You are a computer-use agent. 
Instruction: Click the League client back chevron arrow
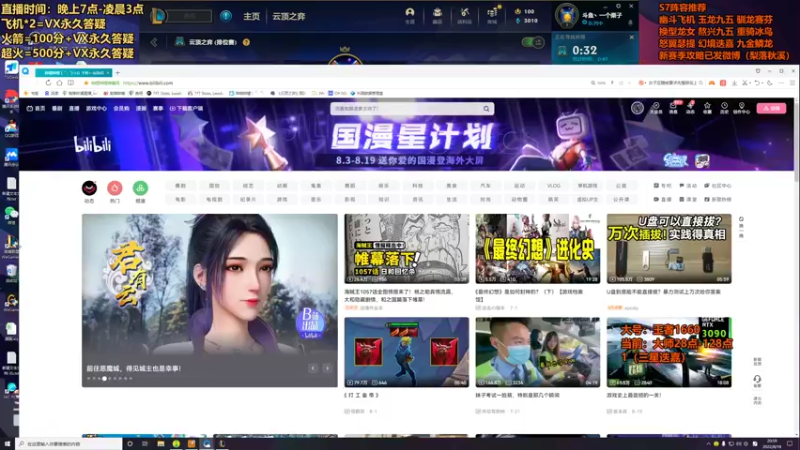pyautogui.click(x=154, y=42)
